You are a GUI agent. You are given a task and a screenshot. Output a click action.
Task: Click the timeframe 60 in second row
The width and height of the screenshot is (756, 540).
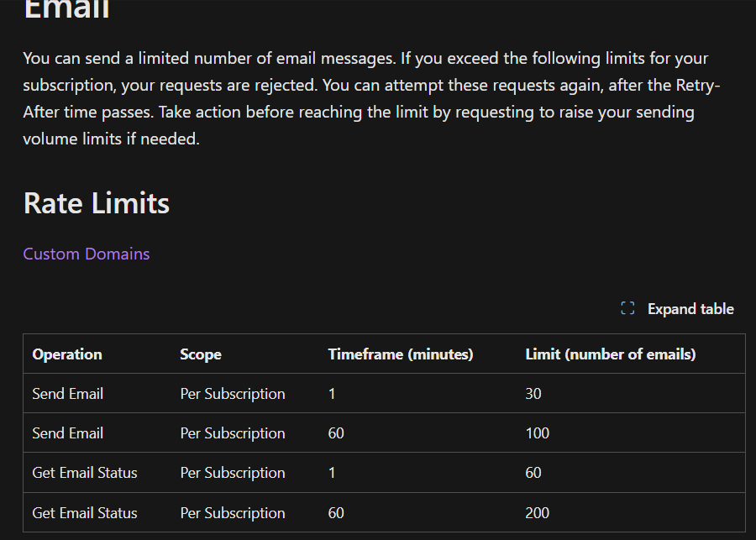coord(336,433)
